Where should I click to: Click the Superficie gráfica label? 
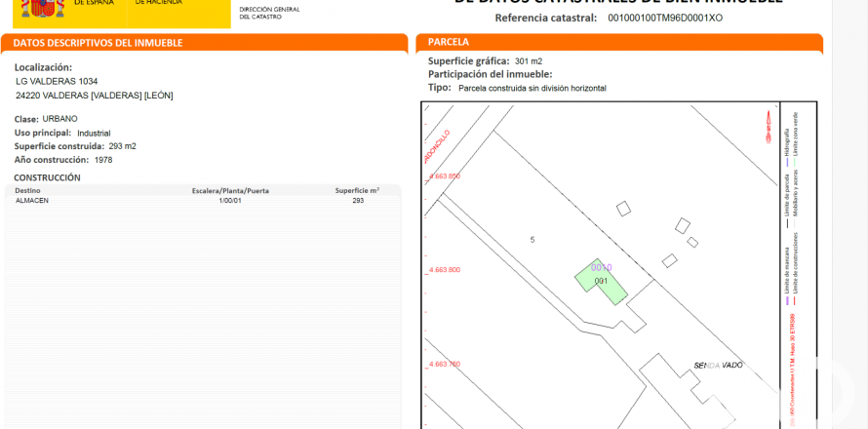pos(469,60)
